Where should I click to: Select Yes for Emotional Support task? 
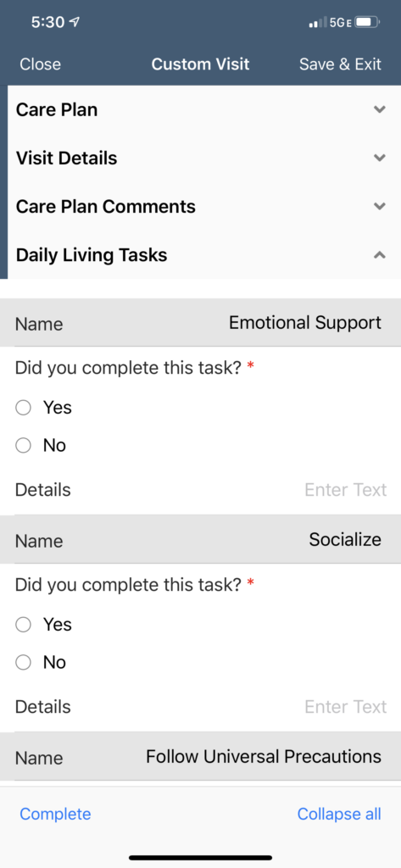pyautogui.click(x=23, y=408)
